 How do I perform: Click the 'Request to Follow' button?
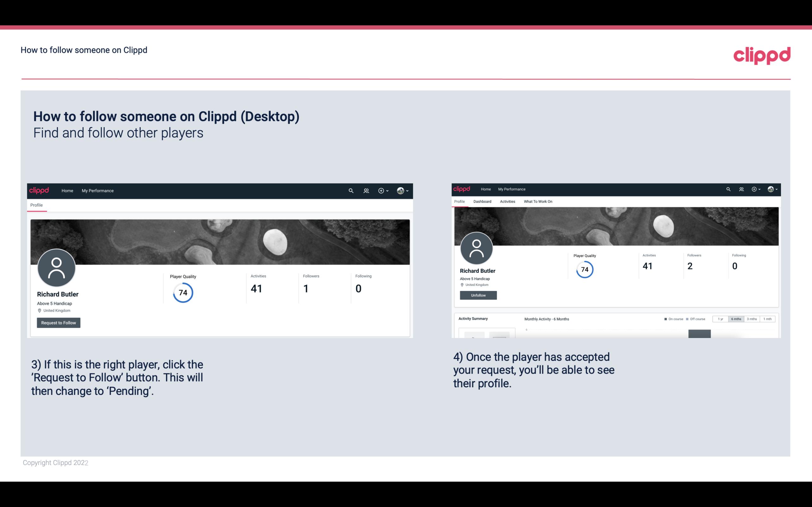click(58, 323)
